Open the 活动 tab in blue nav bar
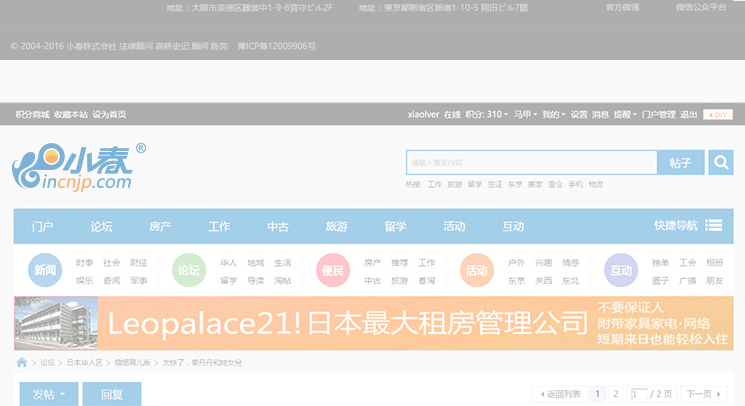This screenshot has width=745, height=406. pyautogui.click(x=455, y=227)
